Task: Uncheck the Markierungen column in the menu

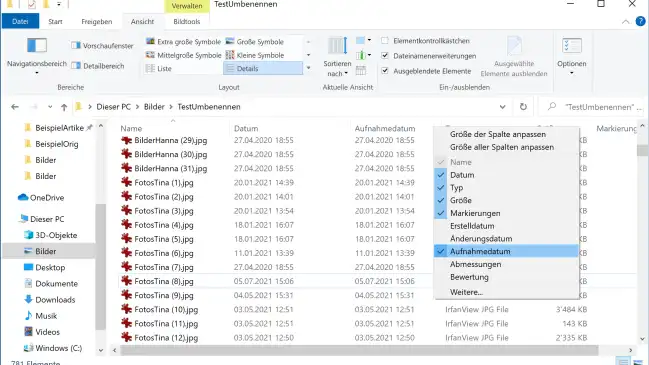Action: (x=506, y=213)
